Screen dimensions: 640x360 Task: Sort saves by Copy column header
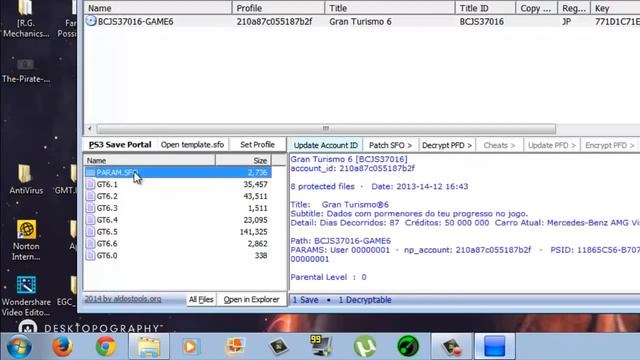pyautogui.click(x=536, y=8)
